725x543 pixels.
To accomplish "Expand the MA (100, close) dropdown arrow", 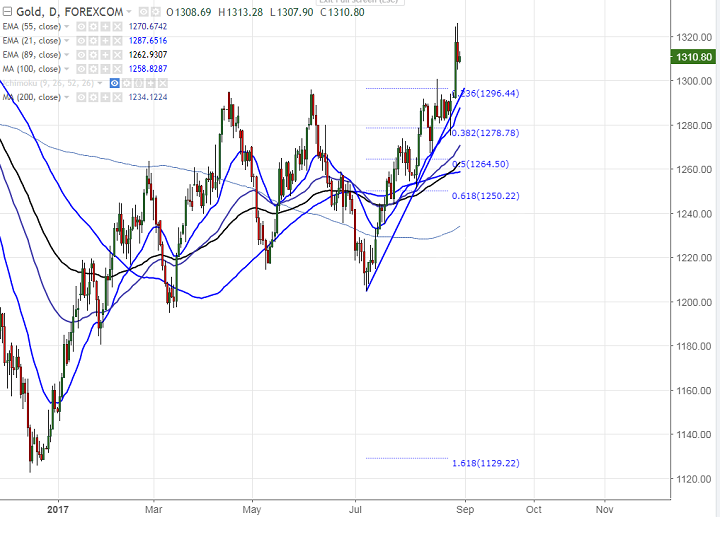I will pyautogui.click(x=67, y=69).
